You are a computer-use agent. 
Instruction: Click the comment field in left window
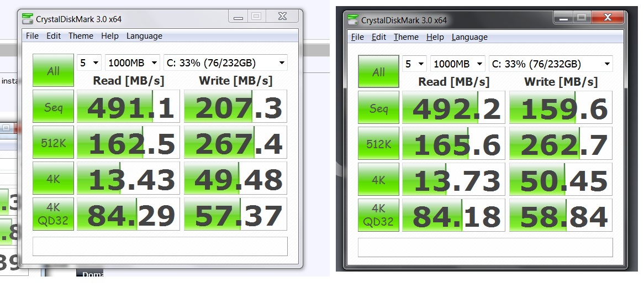pos(160,246)
